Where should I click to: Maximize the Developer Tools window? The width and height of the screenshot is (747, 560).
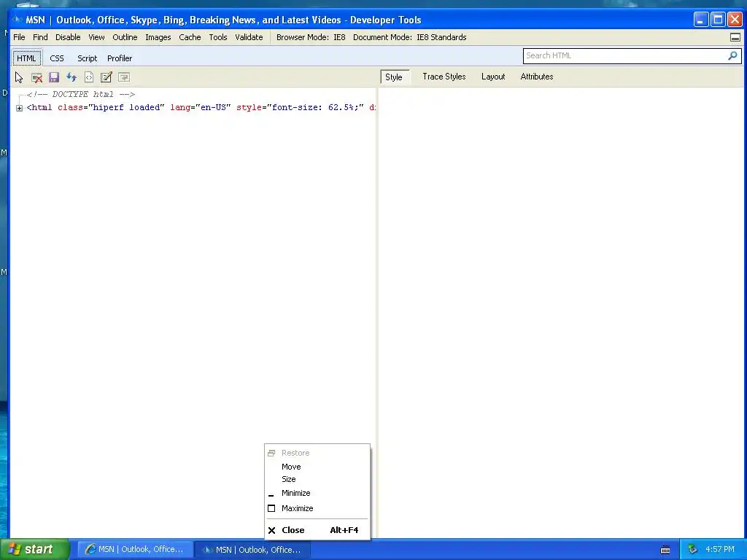pyautogui.click(x=718, y=20)
